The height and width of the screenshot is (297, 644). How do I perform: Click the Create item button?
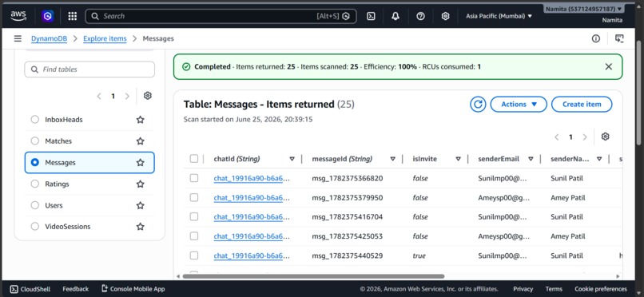pos(582,105)
